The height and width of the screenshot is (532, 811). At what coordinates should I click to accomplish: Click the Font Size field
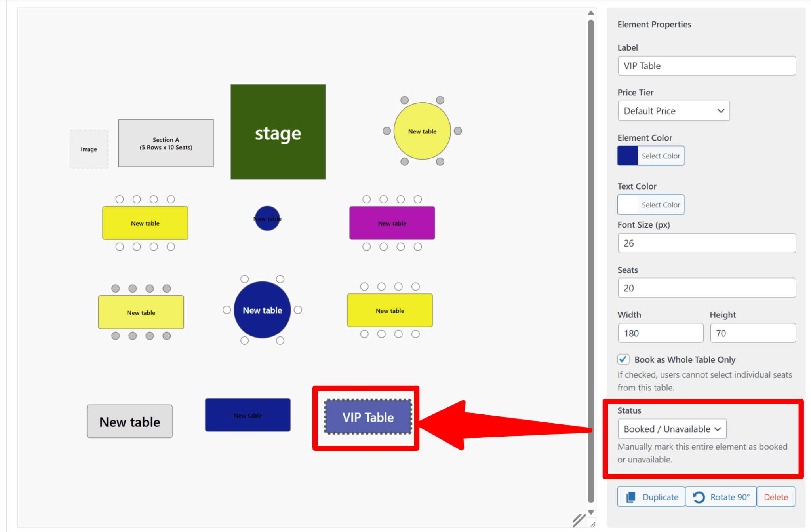(706, 243)
